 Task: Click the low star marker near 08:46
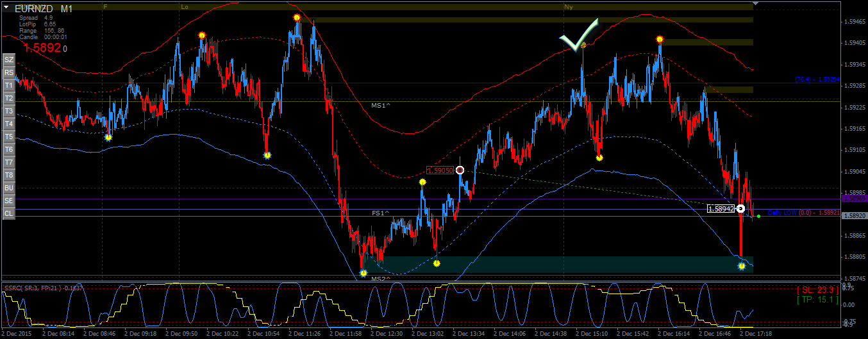(108, 136)
